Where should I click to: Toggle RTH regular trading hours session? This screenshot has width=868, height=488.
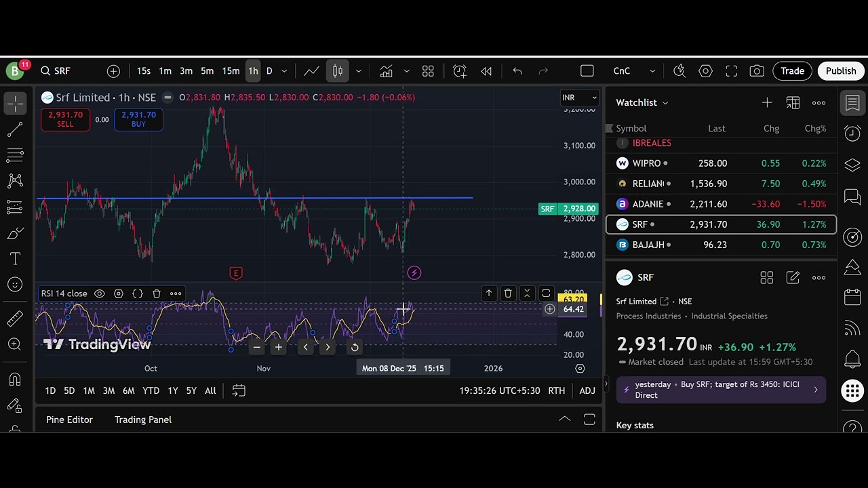[557, 390]
